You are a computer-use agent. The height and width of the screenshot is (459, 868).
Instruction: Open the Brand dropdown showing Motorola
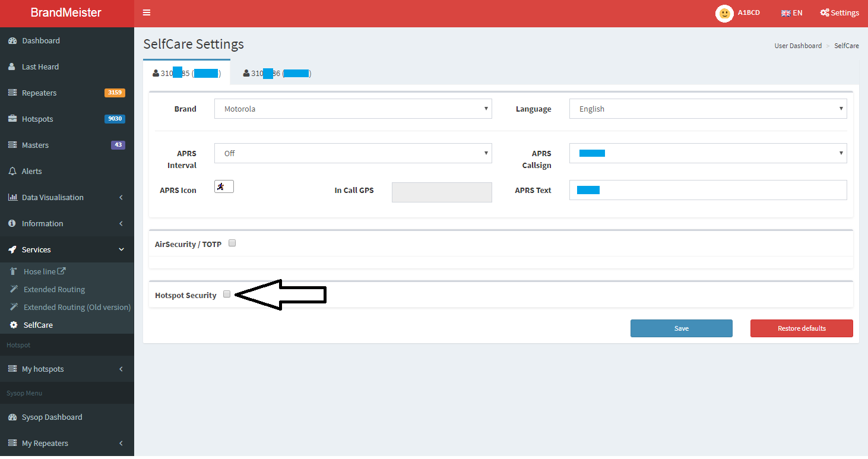pyautogui.click(x=353, y=109)
